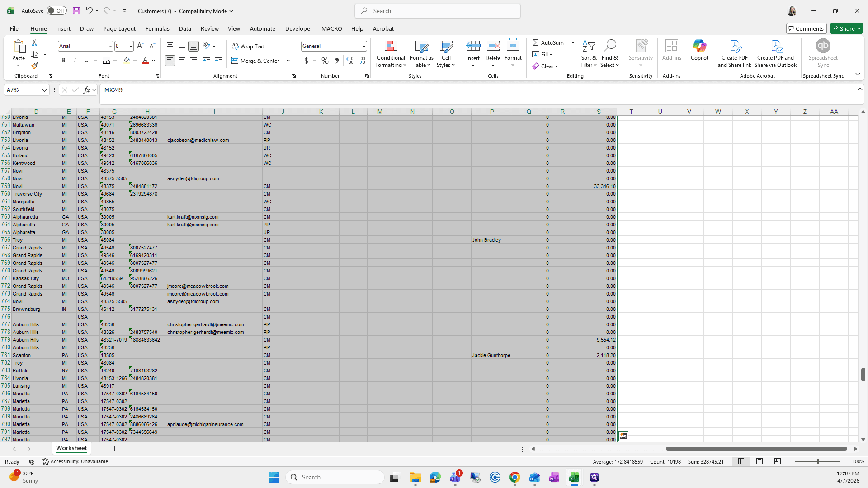Click the Merge & Center button
868x488 pixels.
[256, 61]
